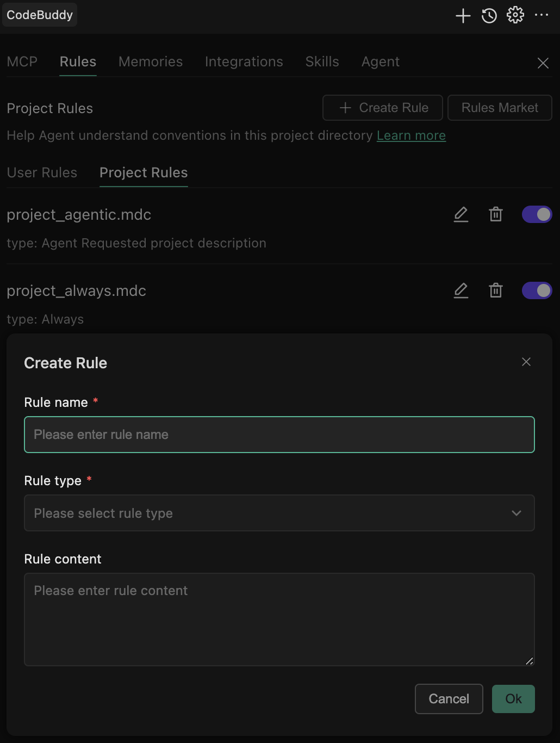Click the Create Rule button
Screen dimensions: 560x743
coord(383,108)
